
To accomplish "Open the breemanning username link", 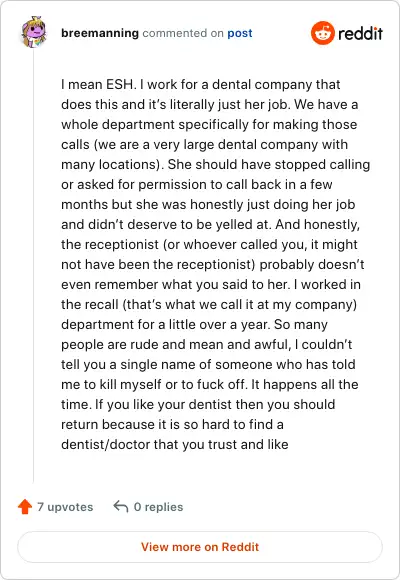I will pos(100,33).
